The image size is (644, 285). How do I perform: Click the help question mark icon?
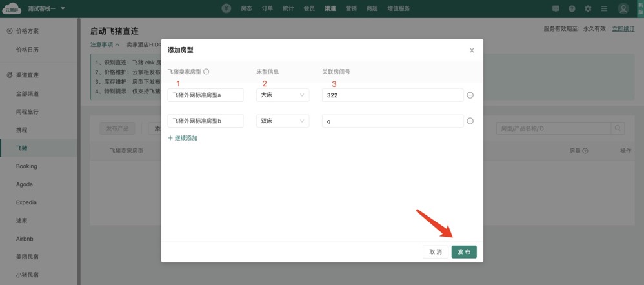click(x=572, y=9)
